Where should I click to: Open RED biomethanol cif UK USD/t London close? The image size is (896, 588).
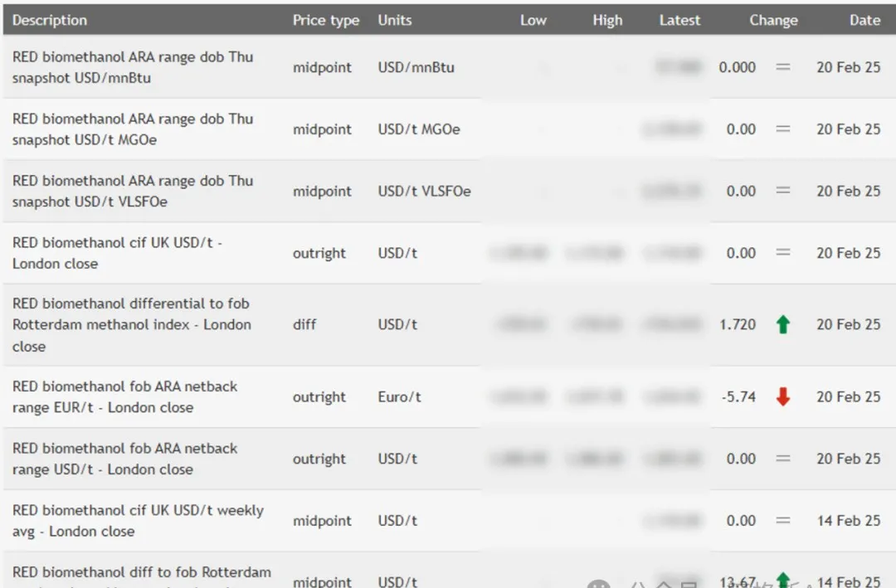(x=116, y=253)
